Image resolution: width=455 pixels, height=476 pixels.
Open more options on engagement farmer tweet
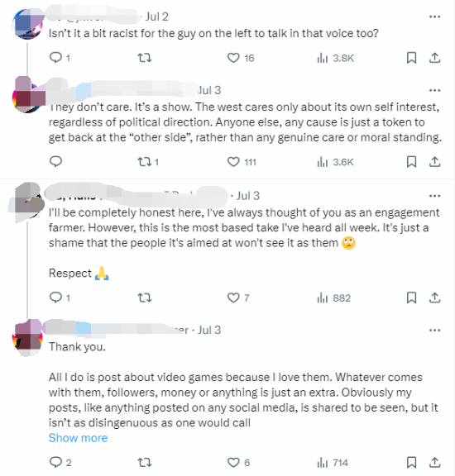pyautogui.click(x=434, y=196)
